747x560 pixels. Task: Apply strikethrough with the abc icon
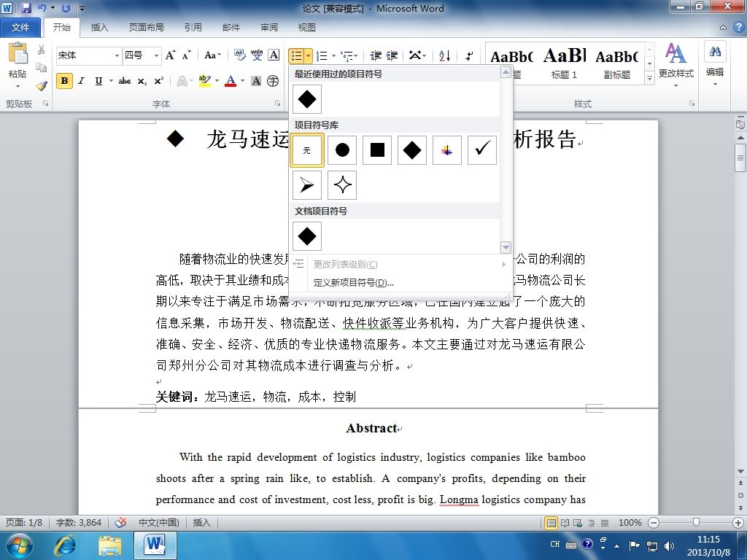(x=125, y=81)
